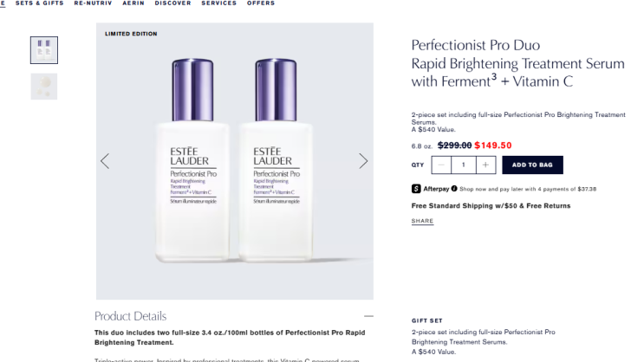Click the Afterpay logo icon
Screen dimensions: 644x362
click(x=417, y=188)
